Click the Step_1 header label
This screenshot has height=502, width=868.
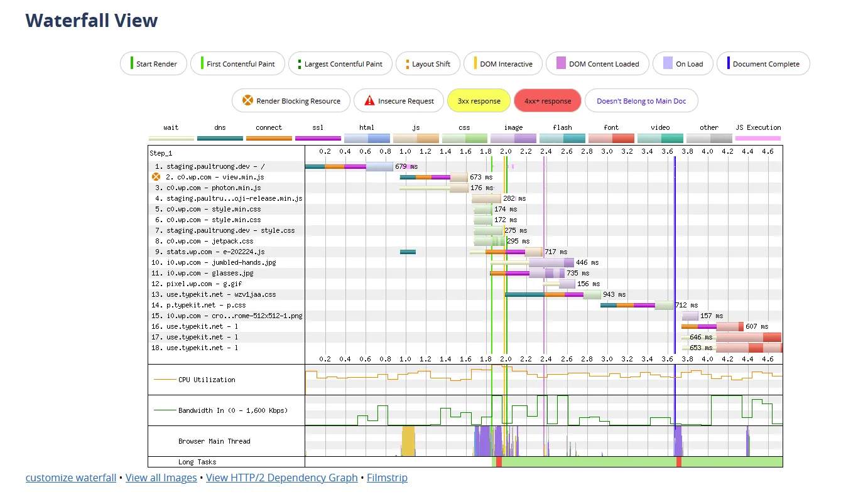(x=161, y=153)
